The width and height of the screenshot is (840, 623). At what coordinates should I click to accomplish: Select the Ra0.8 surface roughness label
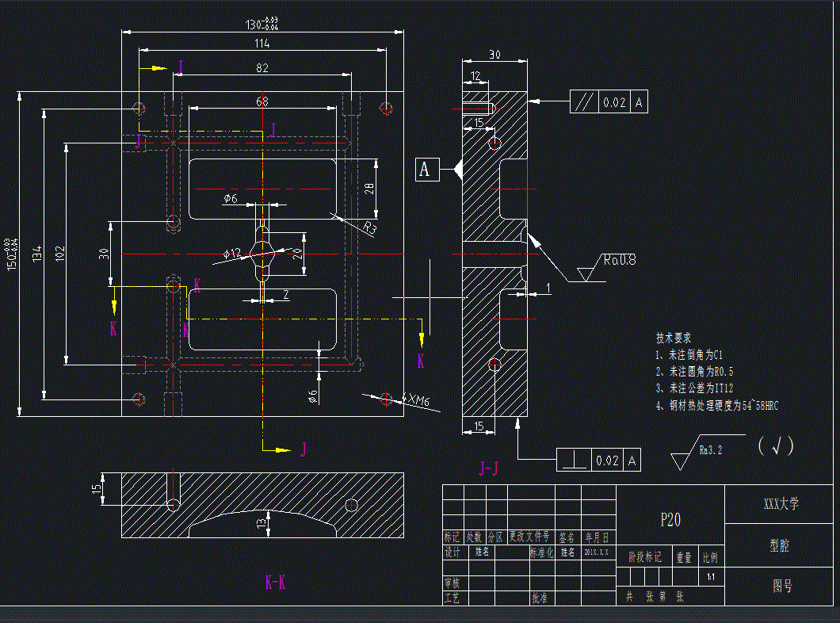pos(619,260)
